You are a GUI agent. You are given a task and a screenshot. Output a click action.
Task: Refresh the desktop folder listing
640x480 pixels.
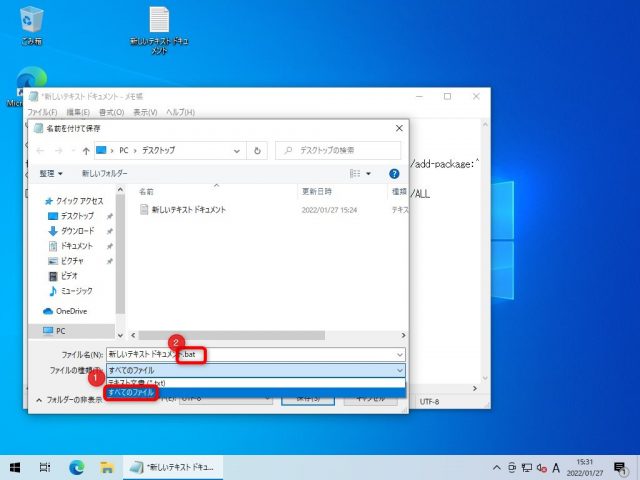click(x=258, y=151)
